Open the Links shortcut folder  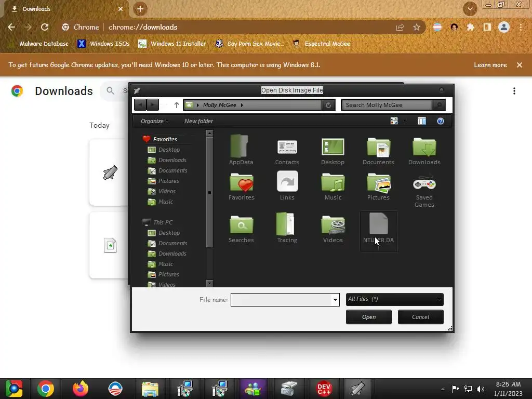coord(287,186)
